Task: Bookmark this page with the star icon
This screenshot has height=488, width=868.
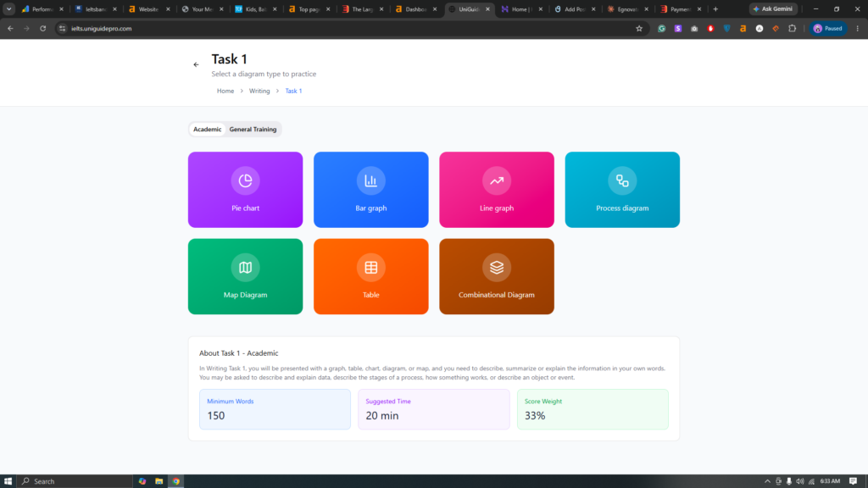Action: click(x=639, y=29)
